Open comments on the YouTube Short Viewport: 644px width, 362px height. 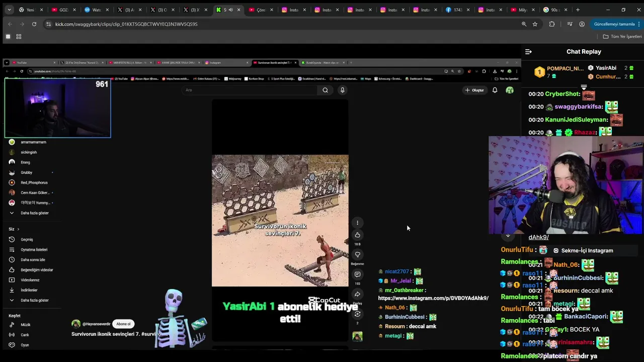click(357, 275)
